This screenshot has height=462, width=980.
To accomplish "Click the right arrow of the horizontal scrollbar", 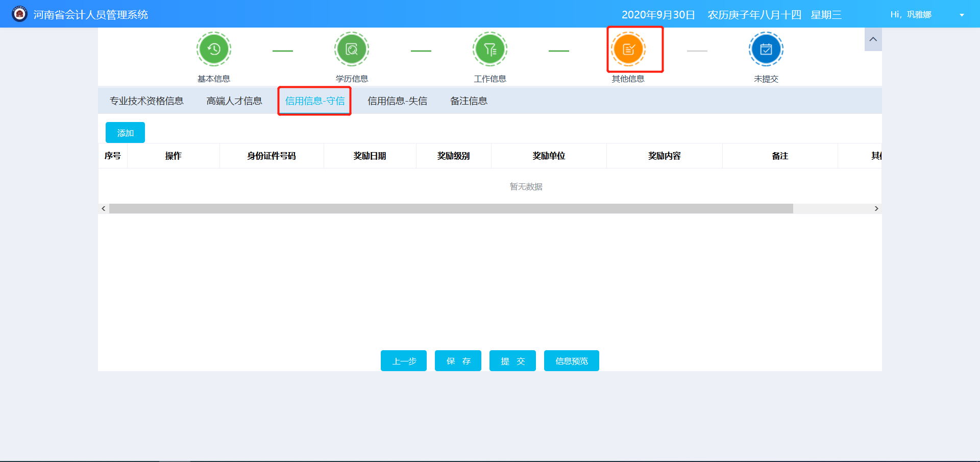I will (x=876, y=208).
